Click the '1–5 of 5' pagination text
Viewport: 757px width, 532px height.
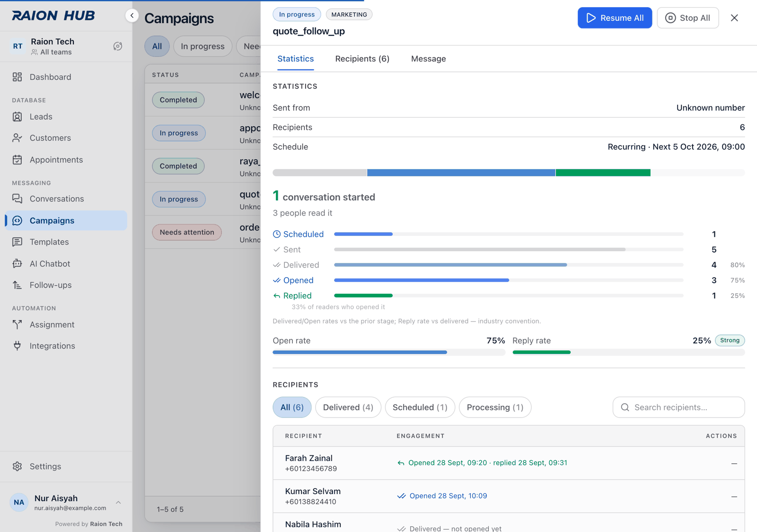170,509
